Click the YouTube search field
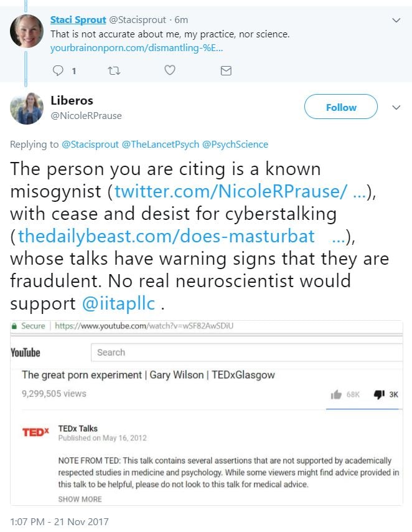Viewport: 412px width, 532px height. (246, 353)
